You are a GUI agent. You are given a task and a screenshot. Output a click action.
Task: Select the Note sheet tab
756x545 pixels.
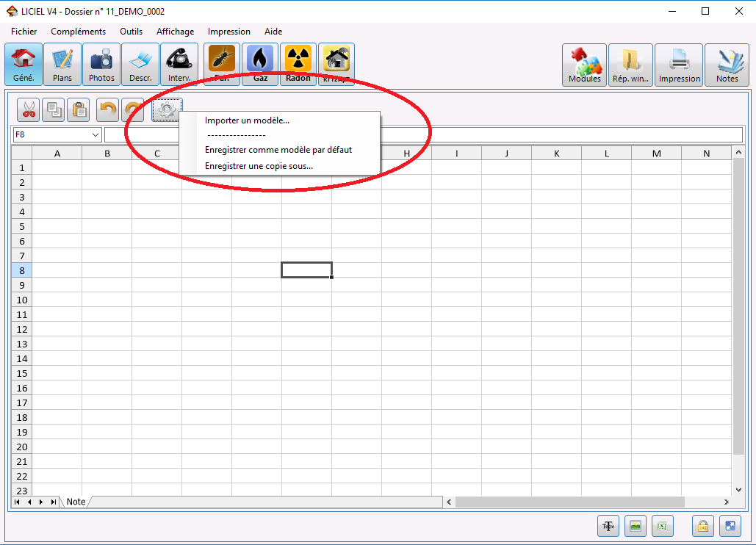pyautogui.click(x=76, y=502)
